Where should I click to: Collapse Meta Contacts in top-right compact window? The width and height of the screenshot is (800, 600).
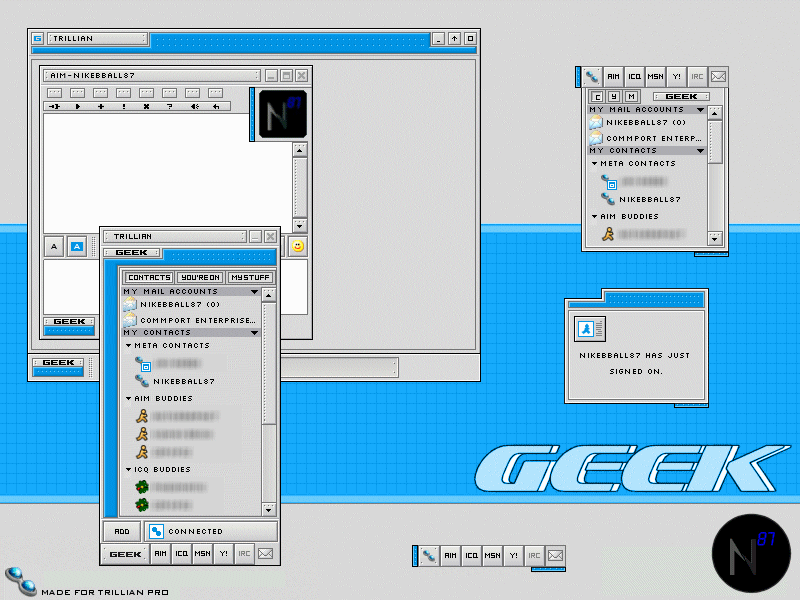pyautogui.click(x=594, y=164)
